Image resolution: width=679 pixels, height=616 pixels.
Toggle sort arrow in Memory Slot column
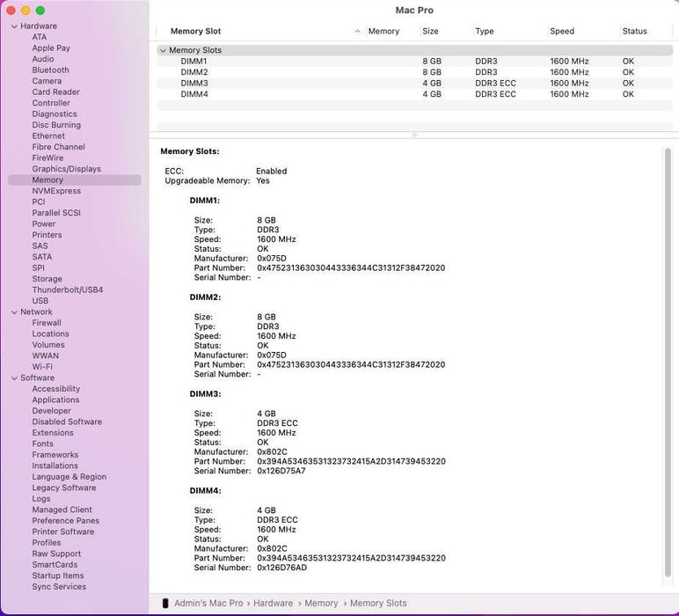point(357,31)
